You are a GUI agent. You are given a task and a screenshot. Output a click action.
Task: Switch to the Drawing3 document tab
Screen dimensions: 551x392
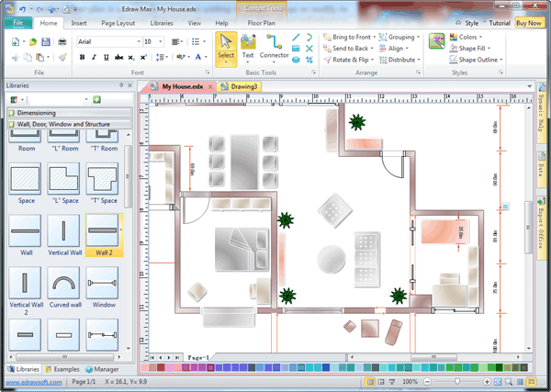click(x=242, y=86)
